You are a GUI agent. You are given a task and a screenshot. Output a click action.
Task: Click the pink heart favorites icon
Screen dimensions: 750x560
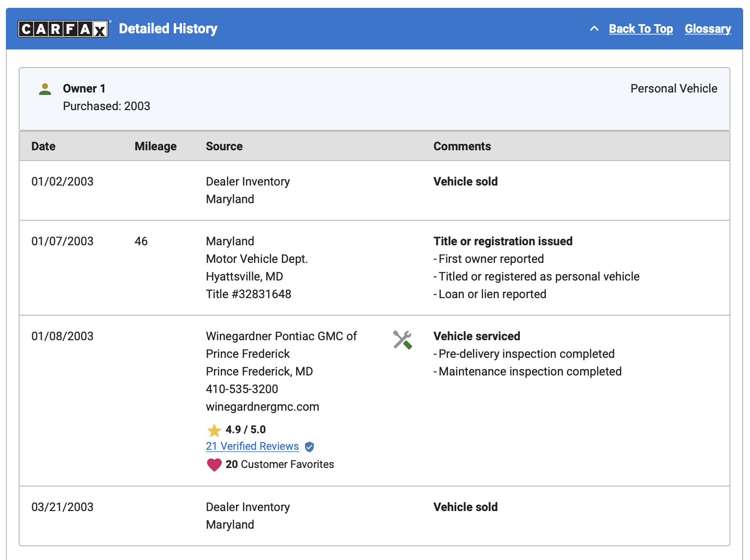tap(214, 465)
